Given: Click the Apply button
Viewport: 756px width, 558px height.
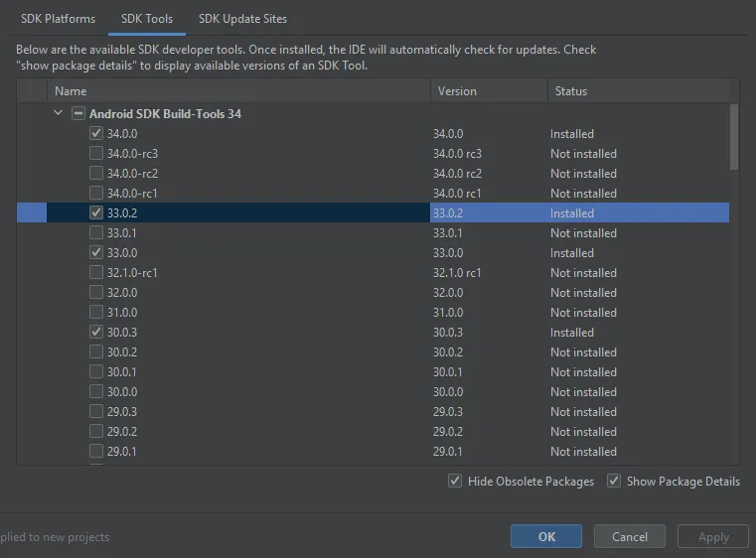Looking at the screenshot, I should (x=713, y=536).
